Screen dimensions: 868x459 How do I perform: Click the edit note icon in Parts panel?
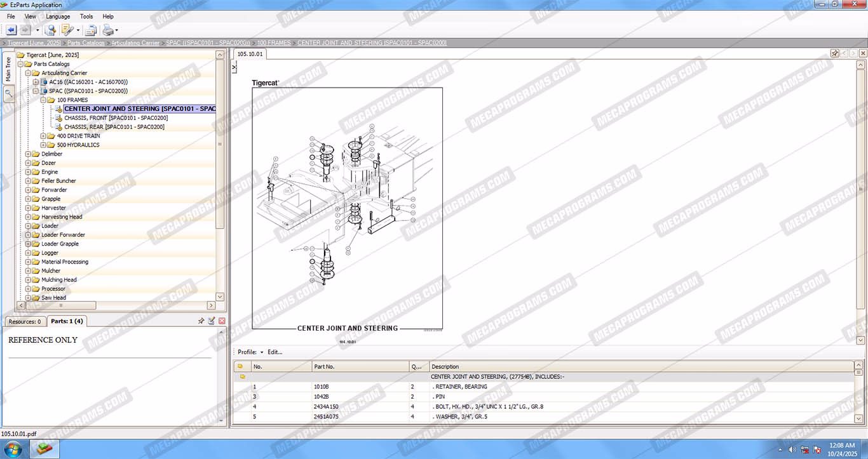[x=212, y=321]
